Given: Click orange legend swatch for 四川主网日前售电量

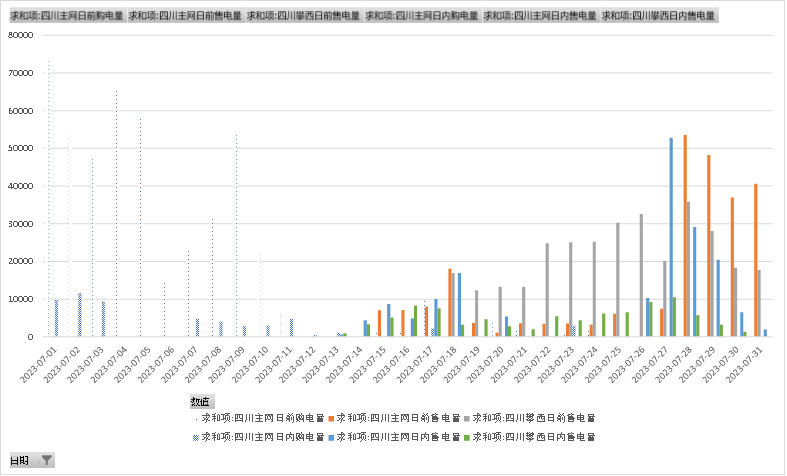Looking at the screenshot, I should 330,418.
